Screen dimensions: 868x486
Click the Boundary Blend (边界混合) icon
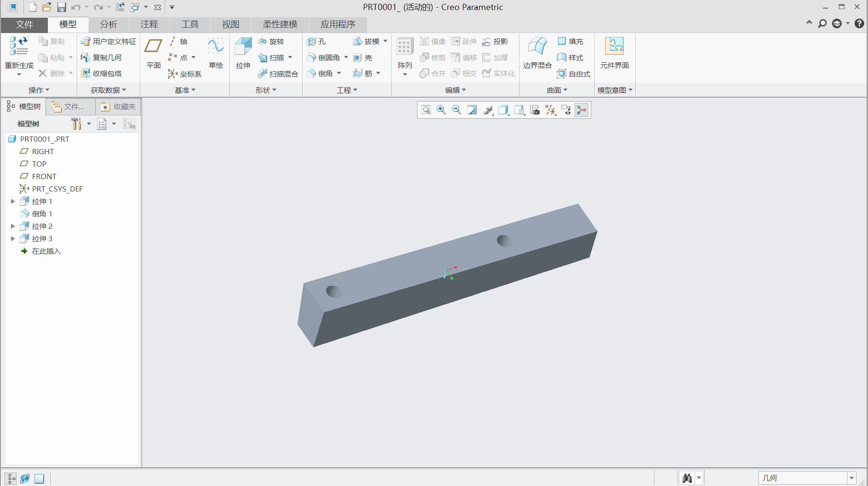(x=537, y=47)
